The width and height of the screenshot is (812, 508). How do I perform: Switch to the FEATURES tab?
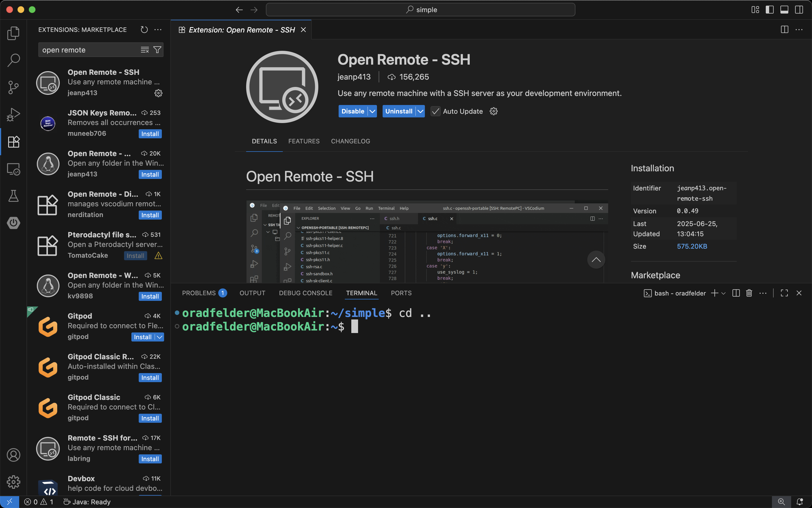coord(304,141)
